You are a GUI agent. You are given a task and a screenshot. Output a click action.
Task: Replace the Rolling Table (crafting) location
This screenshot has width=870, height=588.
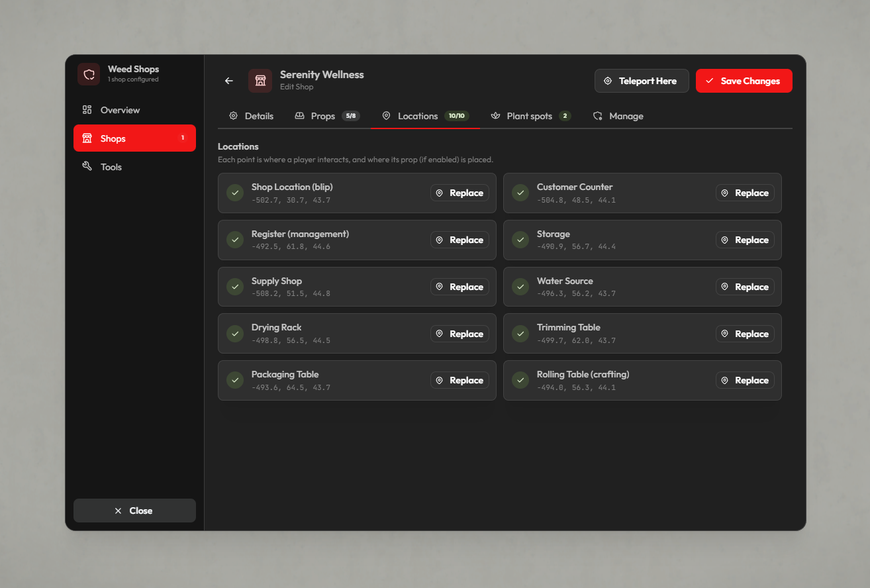[745, 380]
